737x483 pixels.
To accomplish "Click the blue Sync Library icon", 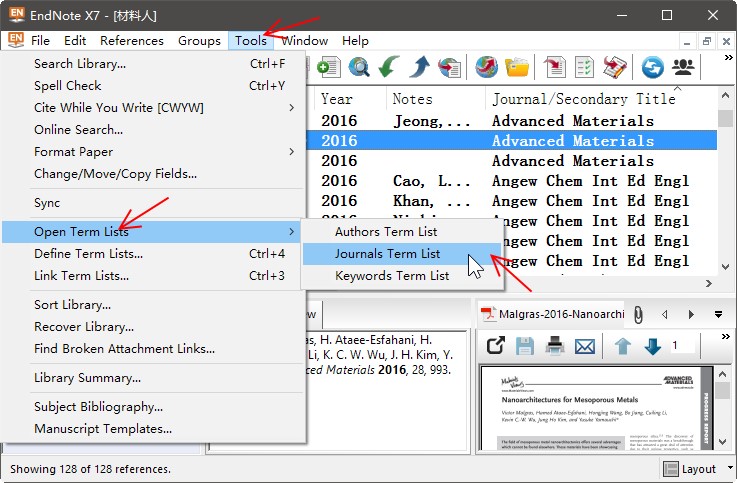I will [653, 67].
